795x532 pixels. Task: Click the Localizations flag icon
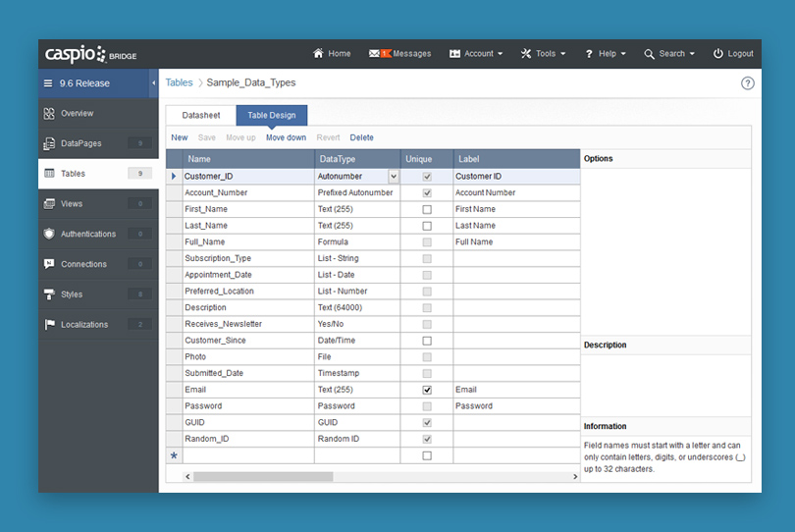pyautogui.click(x=49, y=324)
